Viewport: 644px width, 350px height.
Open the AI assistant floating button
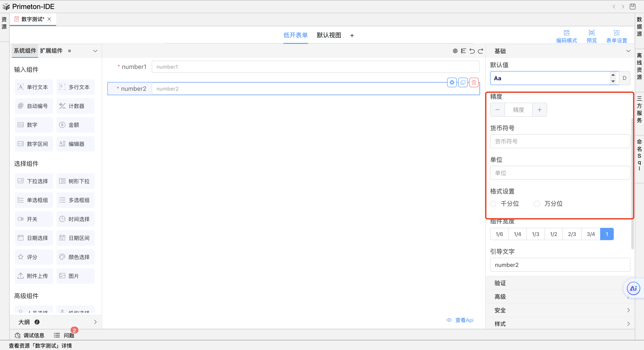(633, 288)
